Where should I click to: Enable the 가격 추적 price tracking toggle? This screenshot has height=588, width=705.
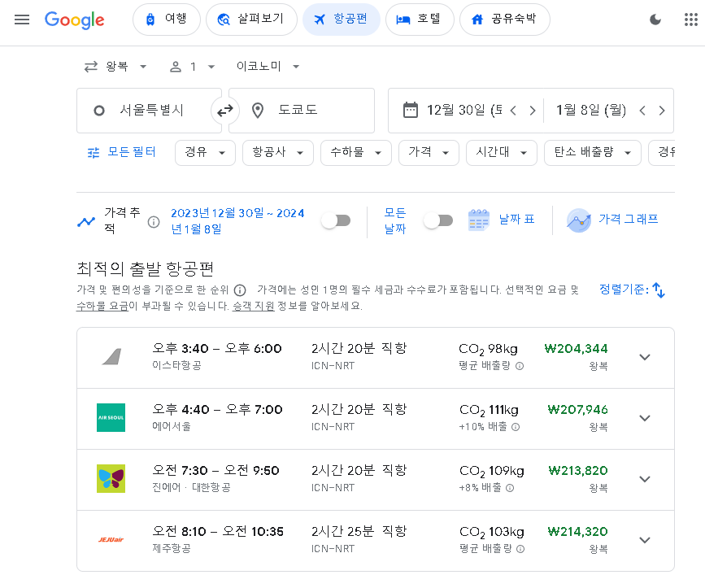[336, 219]
